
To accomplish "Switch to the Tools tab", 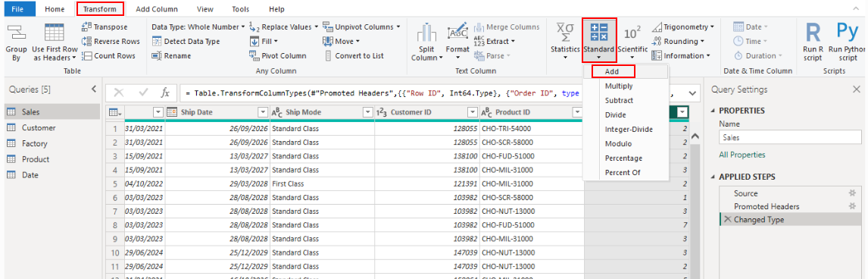I will (240, 9).
